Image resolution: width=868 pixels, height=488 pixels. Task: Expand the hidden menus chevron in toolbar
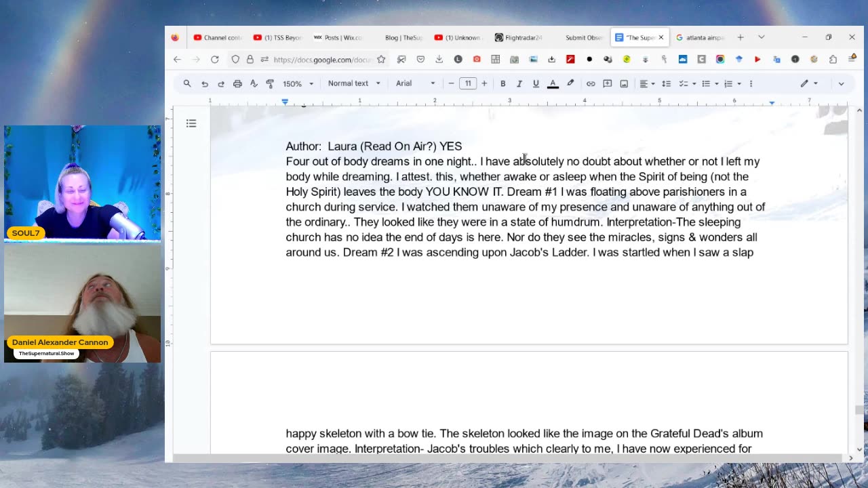[x=841, y=83]
